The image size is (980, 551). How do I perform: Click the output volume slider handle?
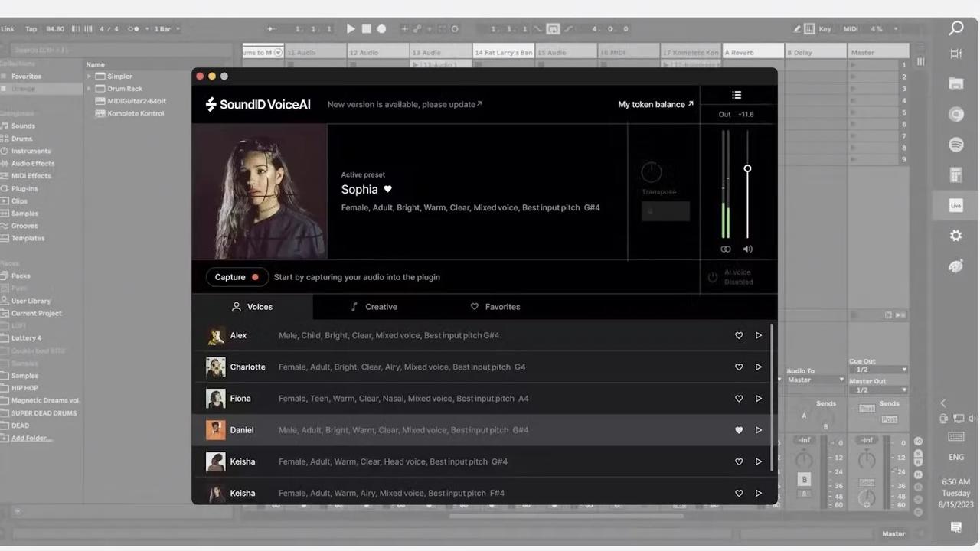[747, 168]
